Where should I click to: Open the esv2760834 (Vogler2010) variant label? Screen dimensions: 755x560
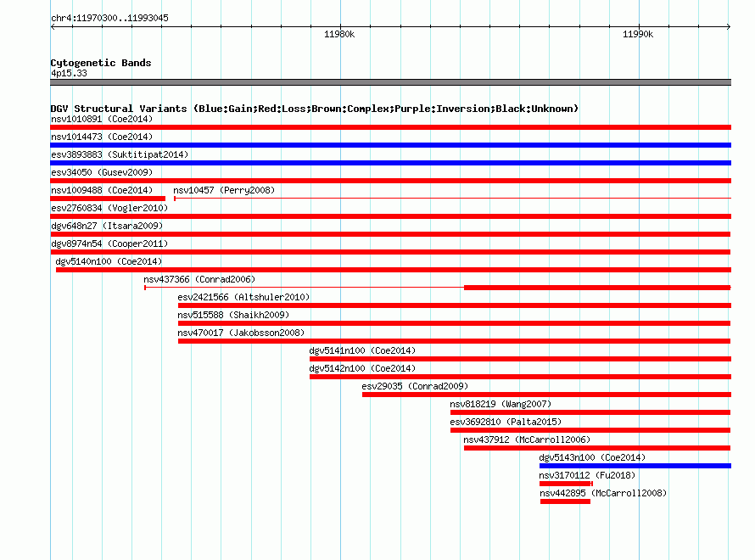pos(109,208)
